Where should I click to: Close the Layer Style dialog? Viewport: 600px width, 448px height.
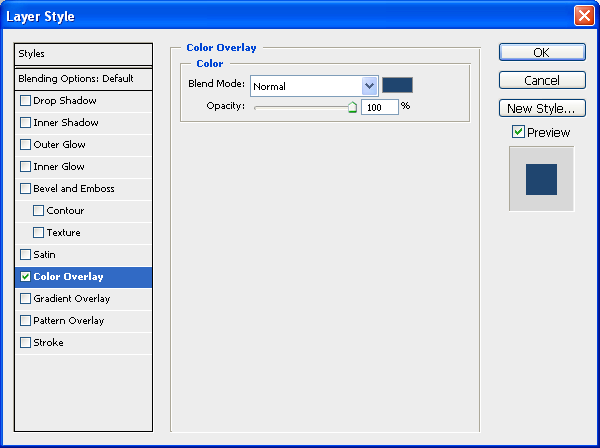584,16
